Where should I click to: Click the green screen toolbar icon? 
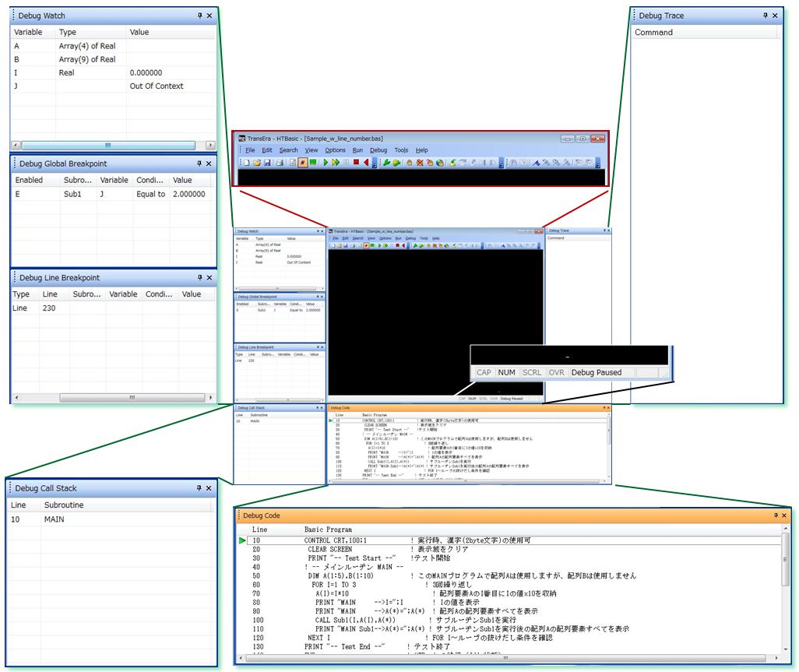click(313, 163)
